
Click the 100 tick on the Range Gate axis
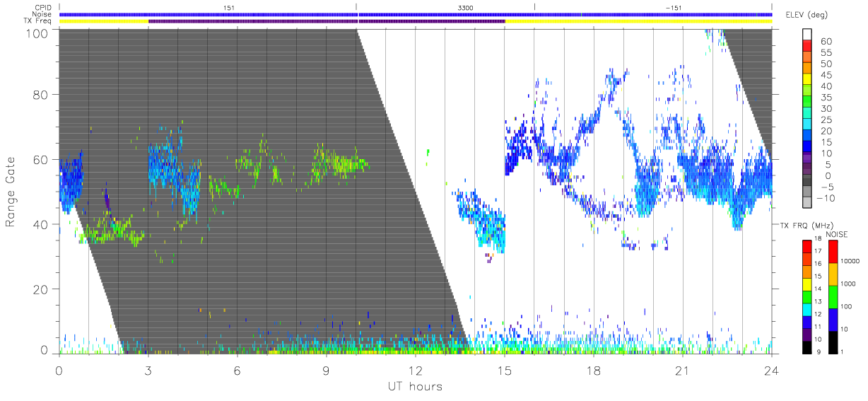pos(36,33)
